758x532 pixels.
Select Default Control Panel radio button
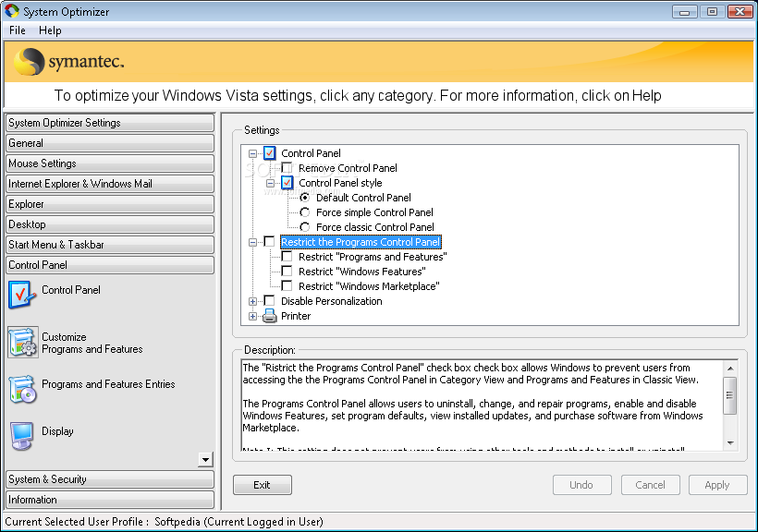[x=304, y=198]
